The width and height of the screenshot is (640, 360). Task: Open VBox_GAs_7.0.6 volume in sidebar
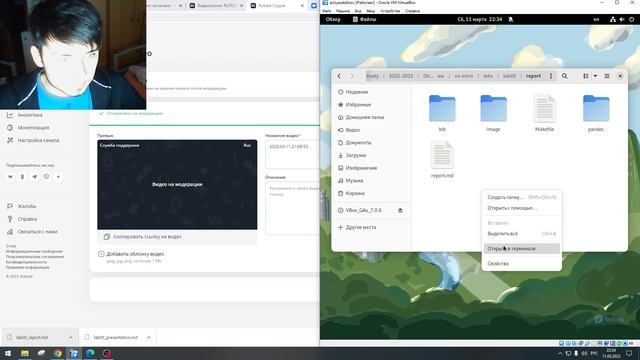pos(363,210)
